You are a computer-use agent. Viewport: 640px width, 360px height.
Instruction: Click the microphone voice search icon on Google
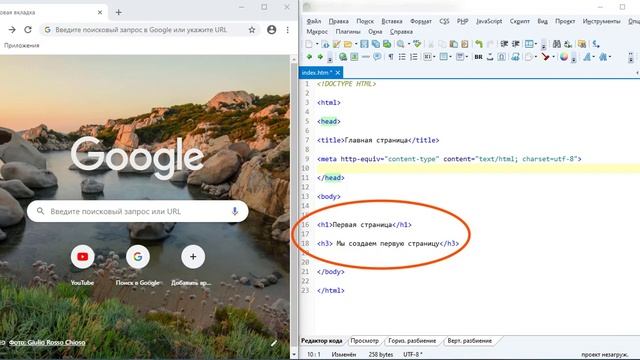tap(235, 211)
